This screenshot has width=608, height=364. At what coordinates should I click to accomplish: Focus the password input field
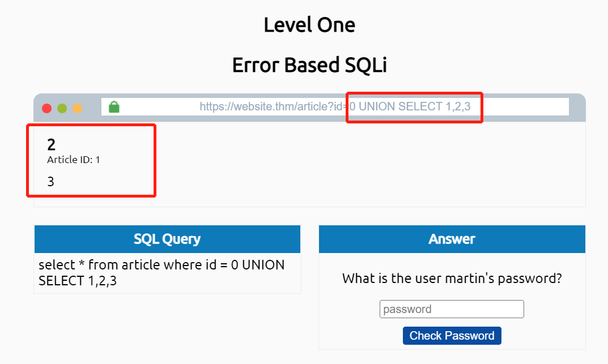452,309
